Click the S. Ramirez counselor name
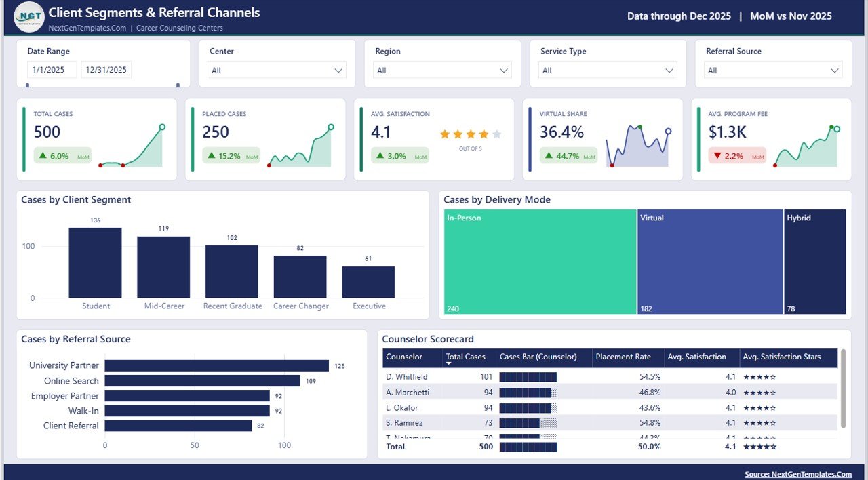The image size is (868, 480). [x=404, y=423]
